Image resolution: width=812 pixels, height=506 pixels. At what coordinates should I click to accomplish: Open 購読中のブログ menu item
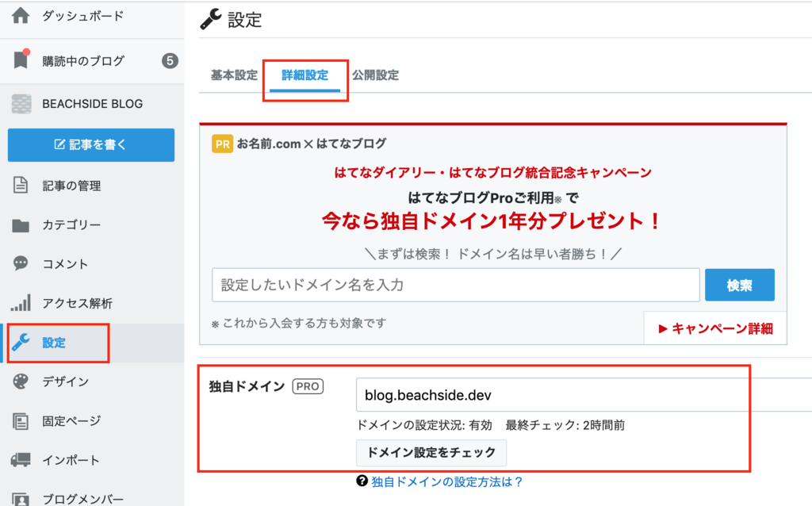(82, 61)
